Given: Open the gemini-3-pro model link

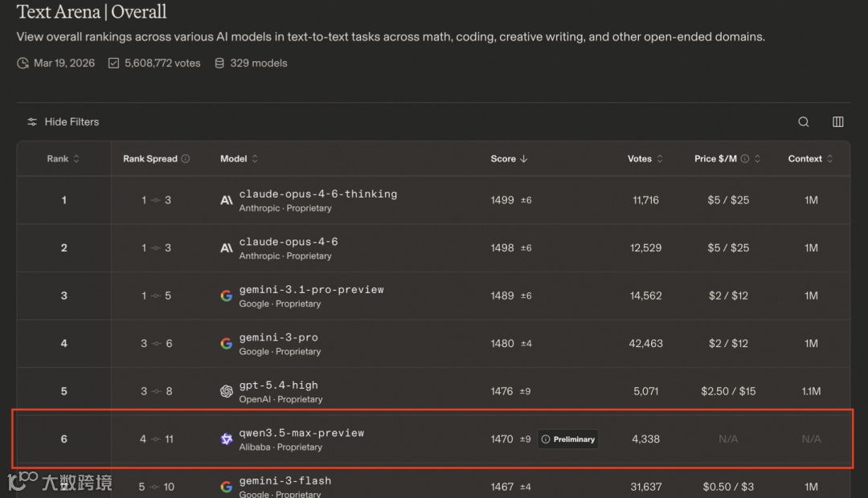Looking at the screenshot, I should pyautogui.click(x=278, y=337).
